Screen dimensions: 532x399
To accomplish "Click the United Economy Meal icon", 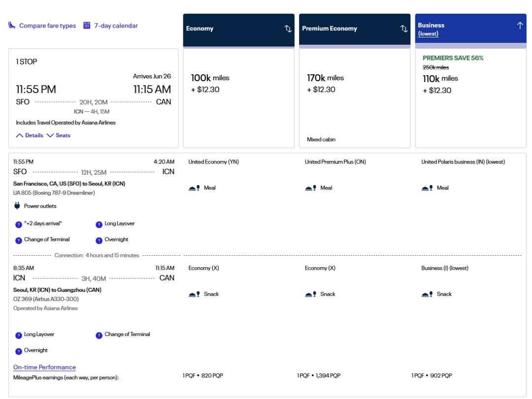I will point(194,188).
